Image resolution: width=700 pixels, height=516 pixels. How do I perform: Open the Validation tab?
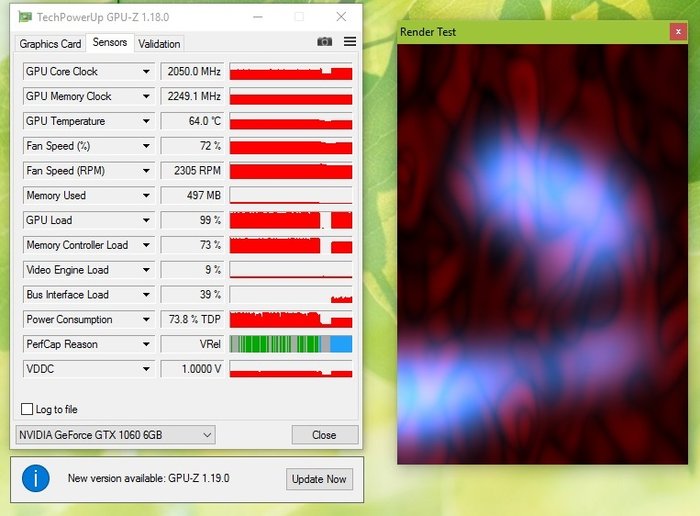point(159,44)
